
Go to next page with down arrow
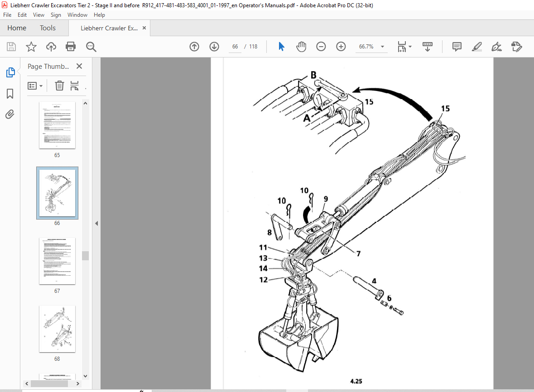(x=214, y=47)
